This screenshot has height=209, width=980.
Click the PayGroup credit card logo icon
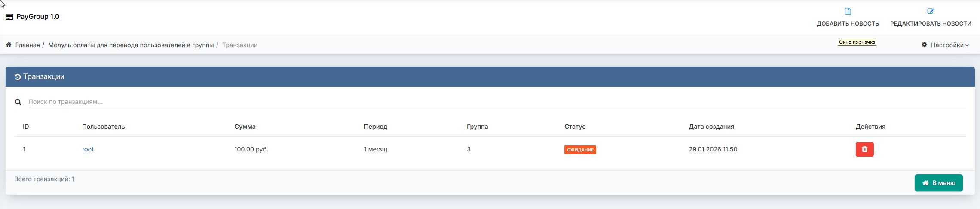point(9,17)
